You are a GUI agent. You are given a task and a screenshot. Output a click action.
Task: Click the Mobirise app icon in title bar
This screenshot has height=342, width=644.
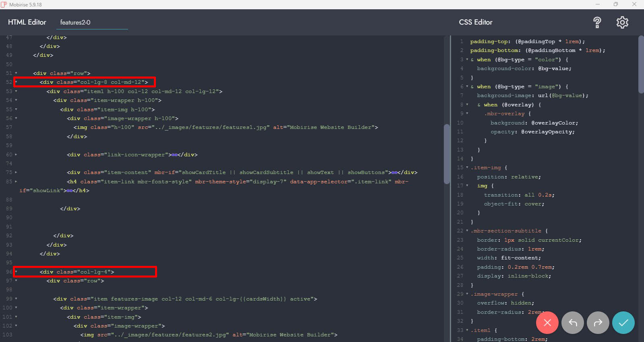click(x=4, y=4)
